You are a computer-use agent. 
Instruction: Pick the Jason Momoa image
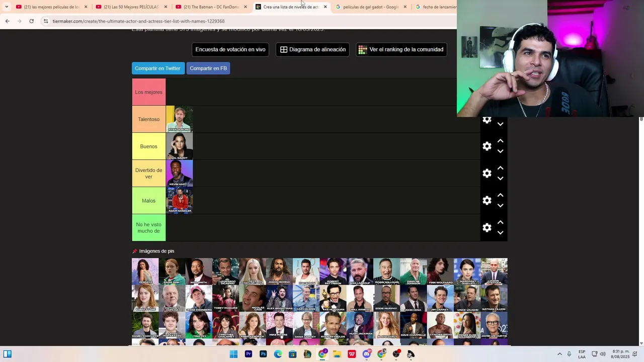click(279, 271)
